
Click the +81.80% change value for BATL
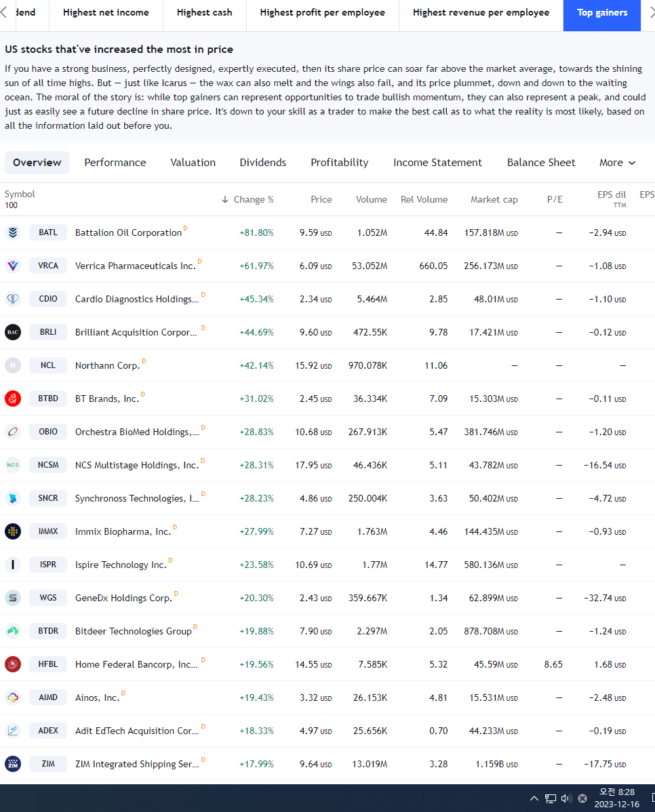(x=256, y=232)
